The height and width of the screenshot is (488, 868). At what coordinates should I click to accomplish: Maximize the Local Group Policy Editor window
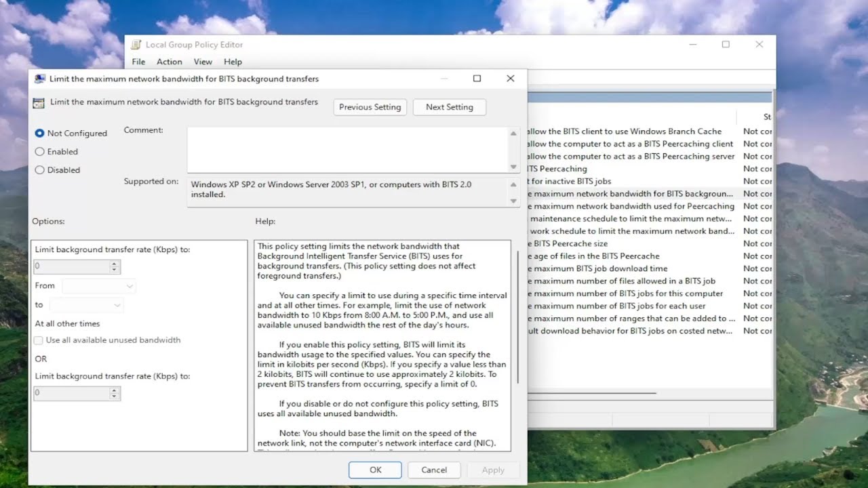726,45
